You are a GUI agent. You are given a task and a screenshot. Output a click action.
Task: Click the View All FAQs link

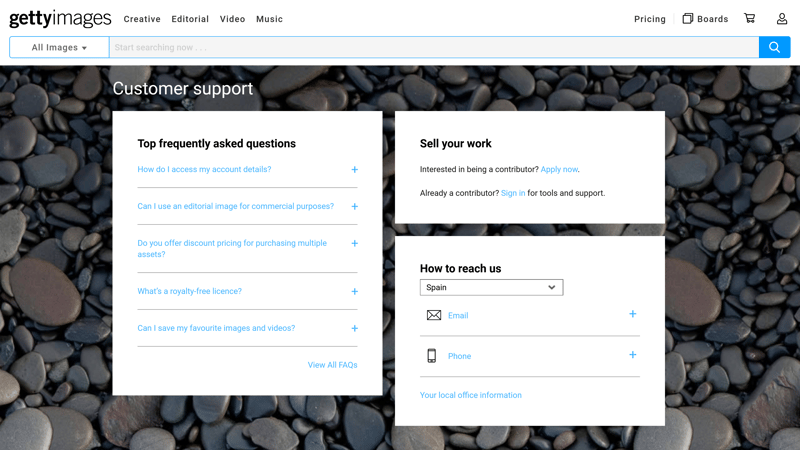[332, 365]
